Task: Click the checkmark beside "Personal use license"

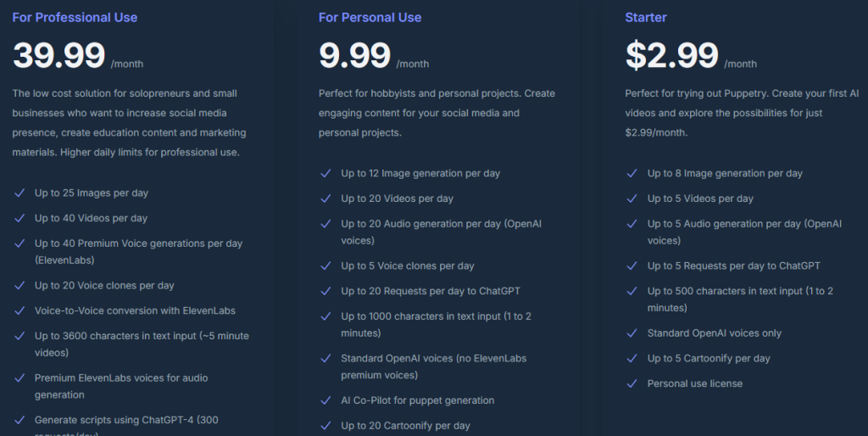Action: [x=632, y=384]
